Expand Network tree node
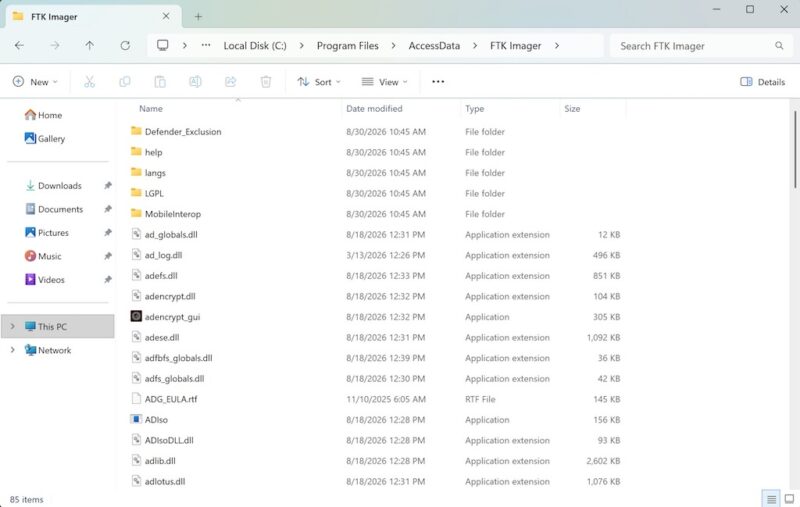 [x=13, y=350]
